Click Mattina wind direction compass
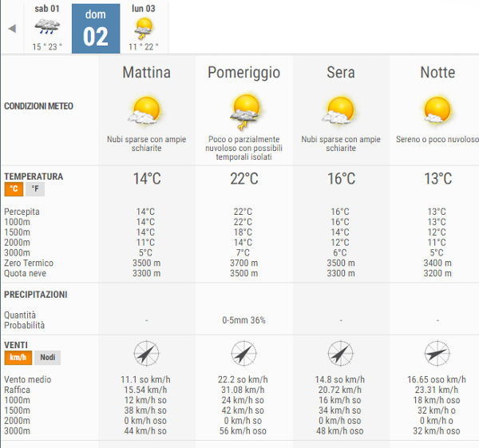The image size is (479, 448). click(x=146, y=353)
